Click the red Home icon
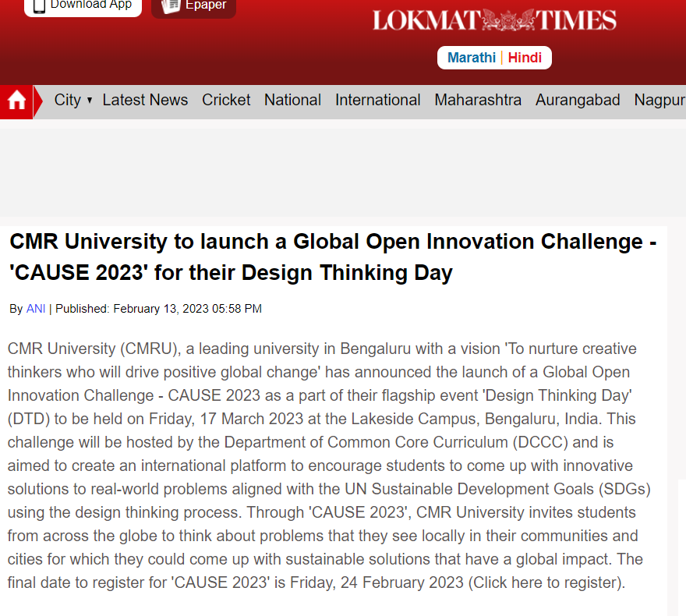 pos(16,101)
